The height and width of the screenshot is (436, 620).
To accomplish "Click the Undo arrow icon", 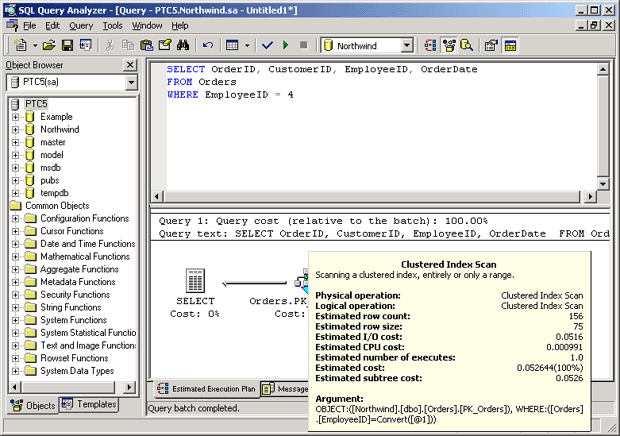I will coord(208,46).
